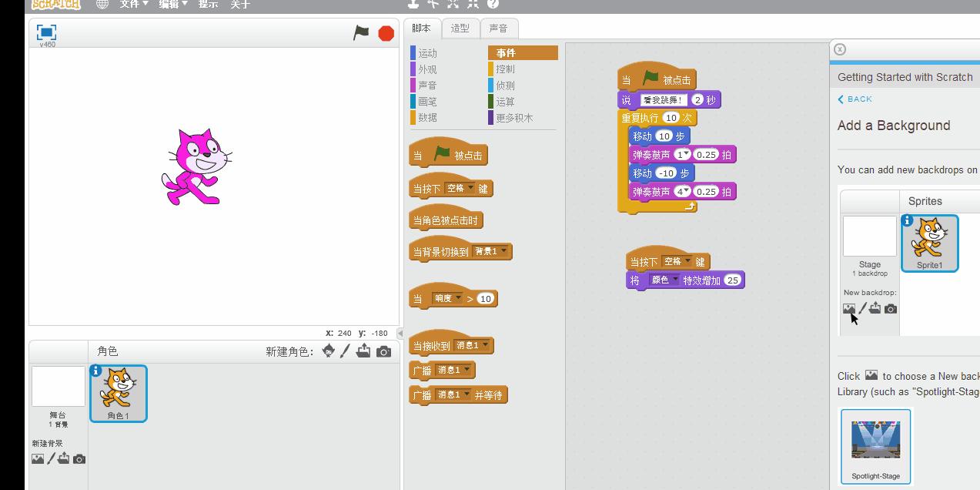Open the 文件 menu
The image size is (980, 490).
[x=132, y=3]
